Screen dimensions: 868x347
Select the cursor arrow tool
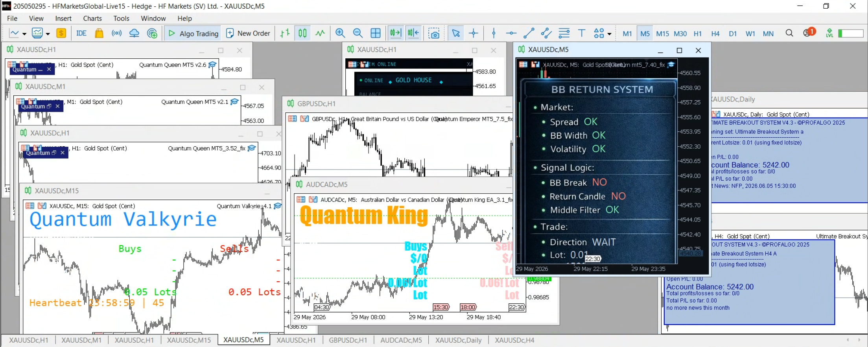click(x=456, y=33)
